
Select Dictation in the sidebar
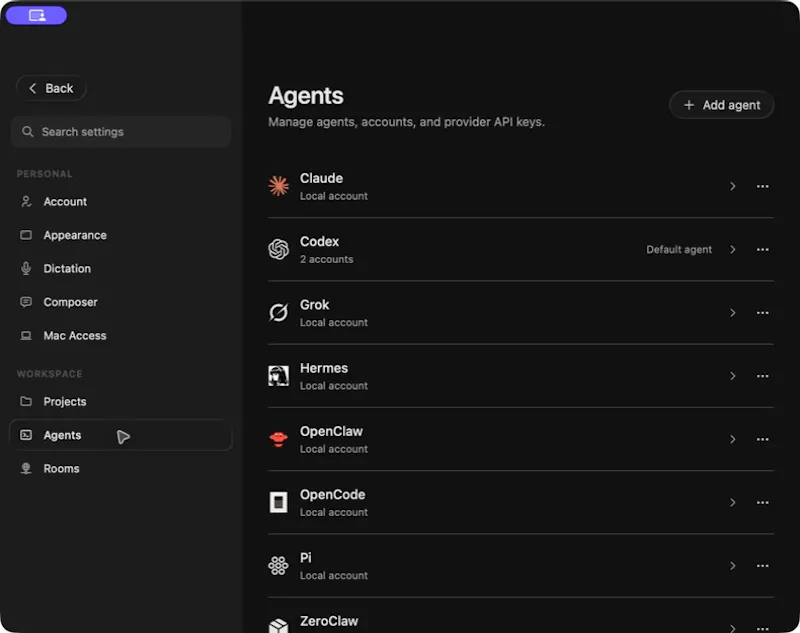click(121, 268)
